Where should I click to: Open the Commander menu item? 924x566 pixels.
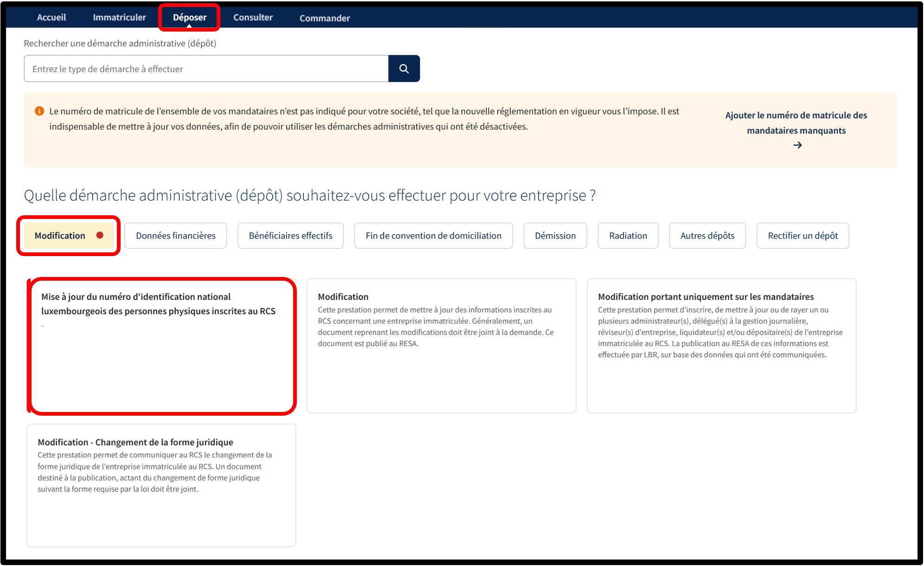[324, 18]
